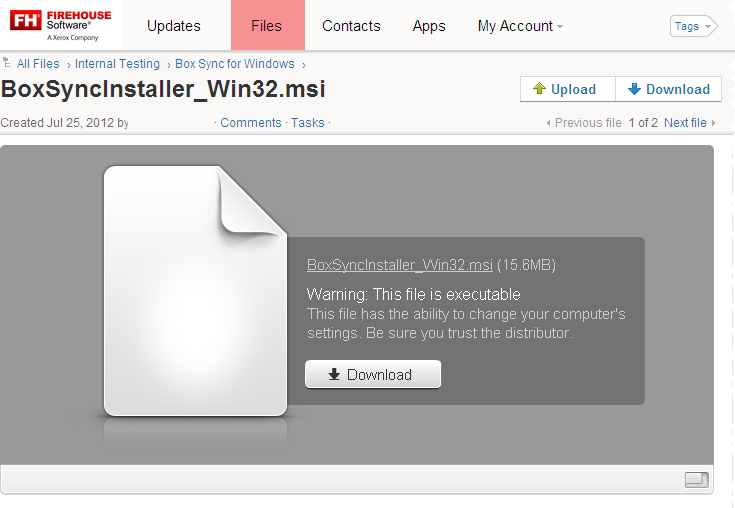Click the 'Warning: This file is executable' text
Screen dimensions: 735x508
point(413,294)
